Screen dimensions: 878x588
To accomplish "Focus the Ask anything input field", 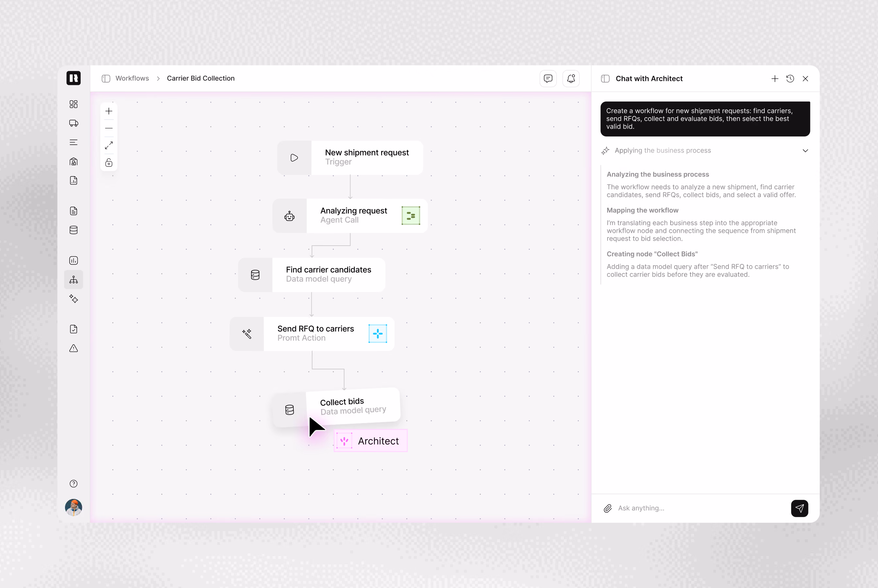I will [x=701, y=509].
